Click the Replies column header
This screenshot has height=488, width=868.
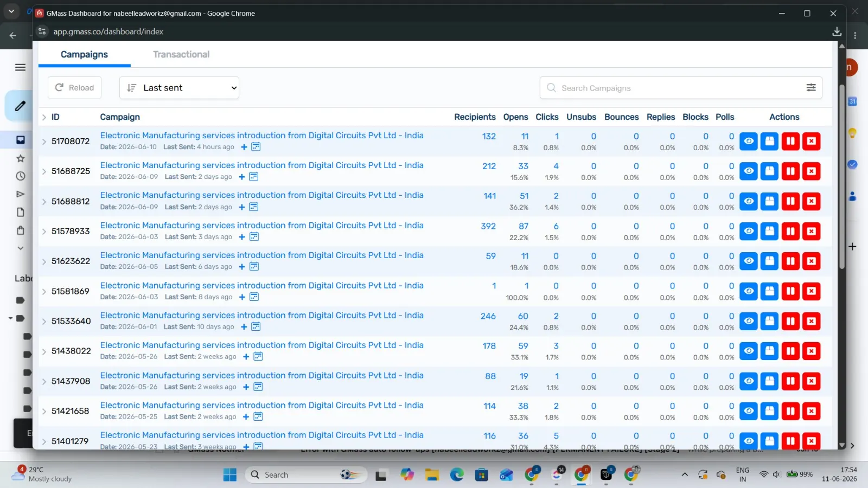(x=660, y=117)
